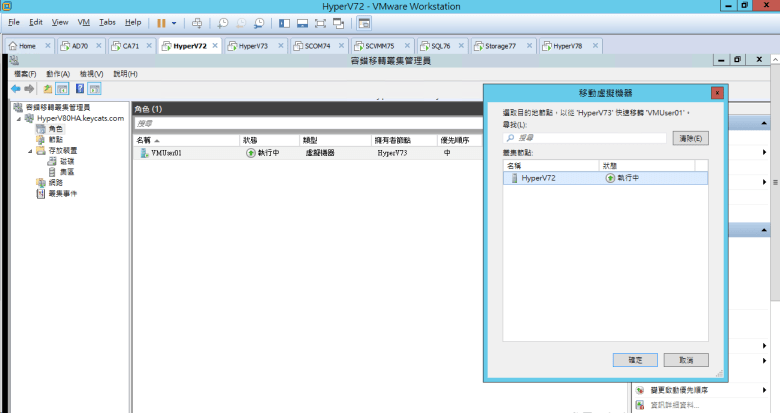Click the up one level folder icon
This screenshot has width=780, height=413.
(x=47, y=89)
